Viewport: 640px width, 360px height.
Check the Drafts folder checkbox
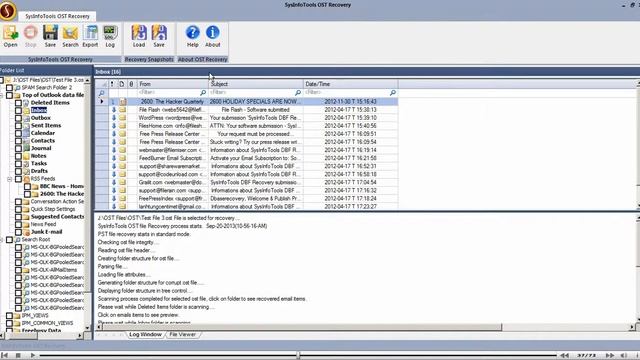(x=18, y=171)
